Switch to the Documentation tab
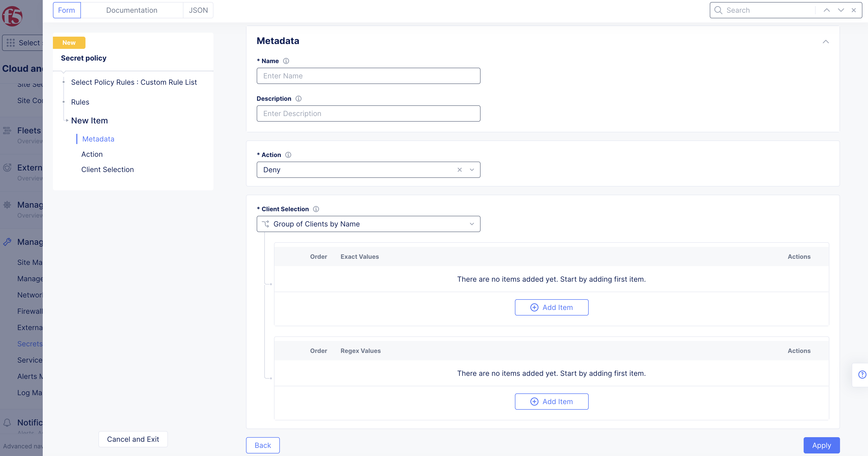 132,10
